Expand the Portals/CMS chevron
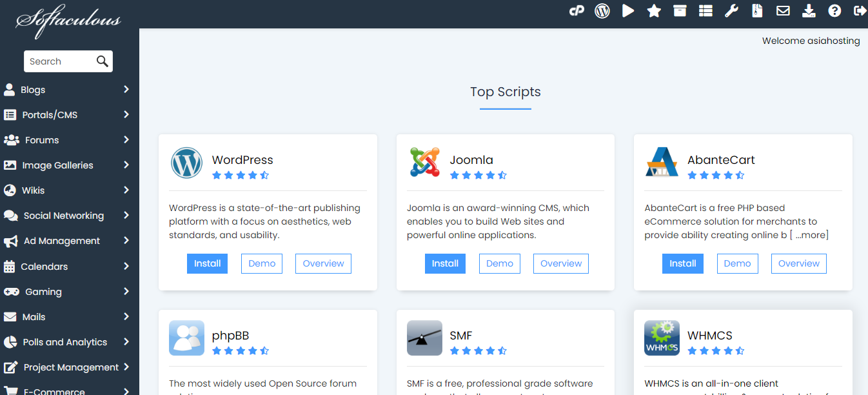 coord(126,114)
